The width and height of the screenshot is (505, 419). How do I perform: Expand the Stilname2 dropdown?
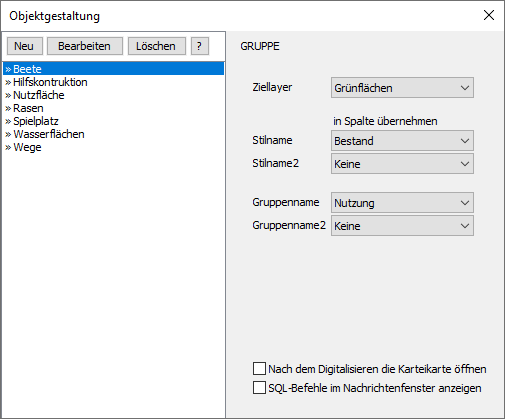[x=402, y=164]
